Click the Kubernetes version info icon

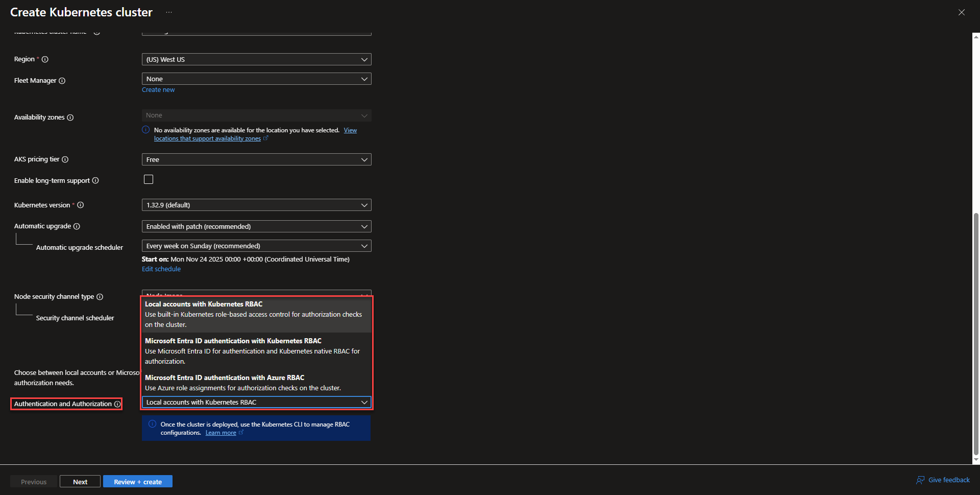(81, 205)
